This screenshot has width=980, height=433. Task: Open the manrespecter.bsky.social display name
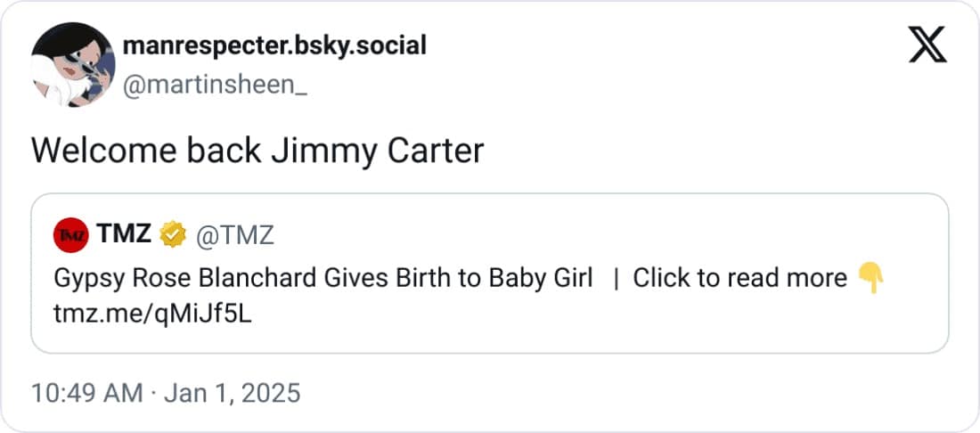pos(274,45)
